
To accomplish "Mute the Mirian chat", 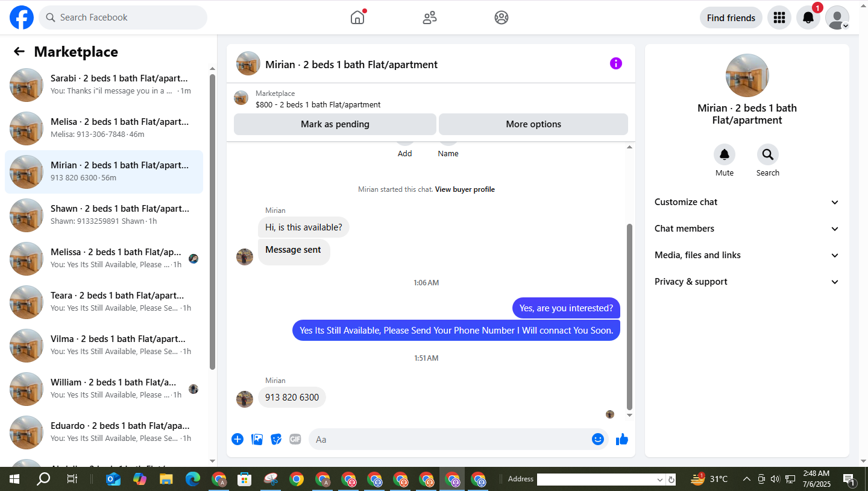I will (x=725, y=154).
